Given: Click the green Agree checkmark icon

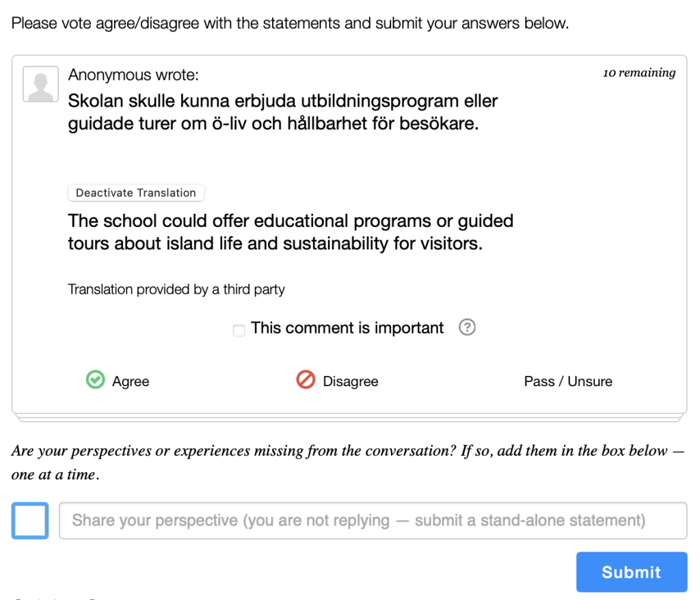Looking at the screenshot, I should (95, 380).
